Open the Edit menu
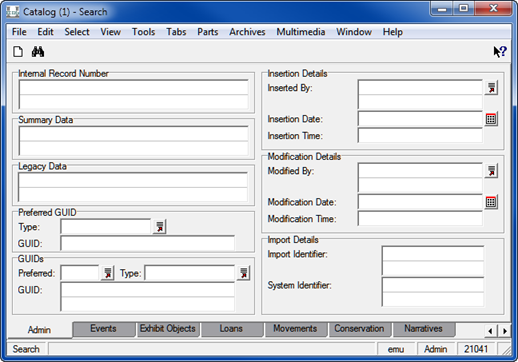The width and height of the screenshot is (518, 362). tap(45, 32)
